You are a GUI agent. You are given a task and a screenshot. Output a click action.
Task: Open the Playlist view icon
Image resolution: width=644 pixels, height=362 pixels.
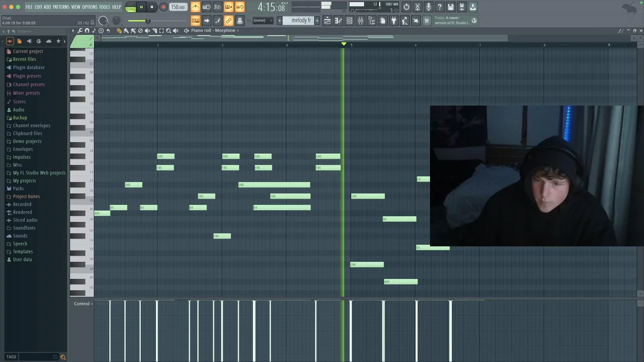[327, 21]
